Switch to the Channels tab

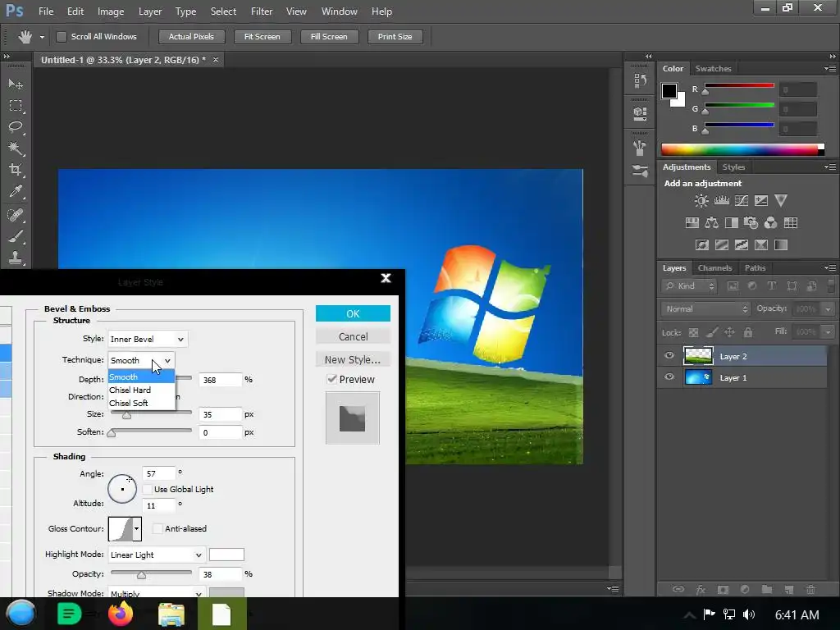(714, 268)
